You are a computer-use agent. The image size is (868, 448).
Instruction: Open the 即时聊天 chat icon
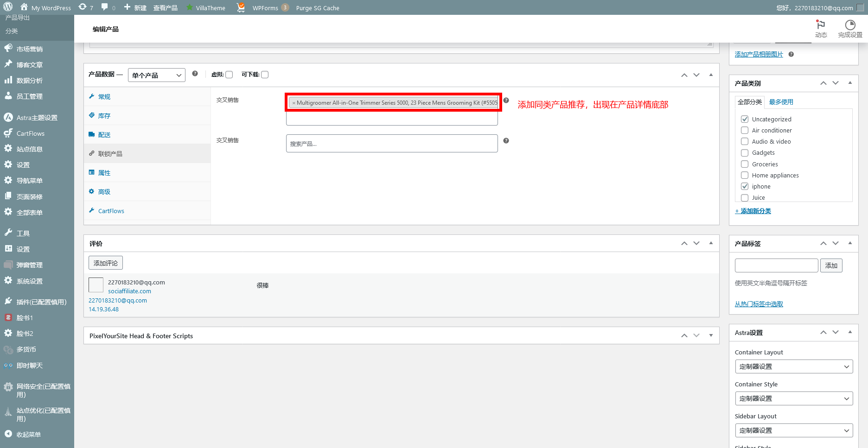tap(8, 365)
